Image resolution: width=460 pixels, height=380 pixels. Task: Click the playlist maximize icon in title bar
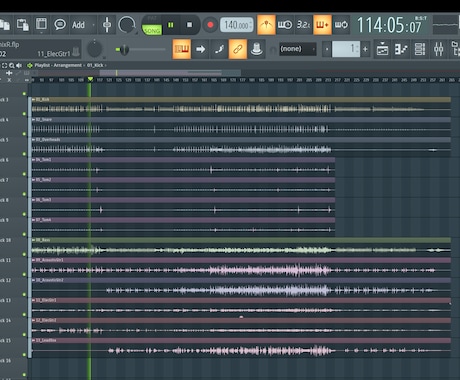coord(4,66)
